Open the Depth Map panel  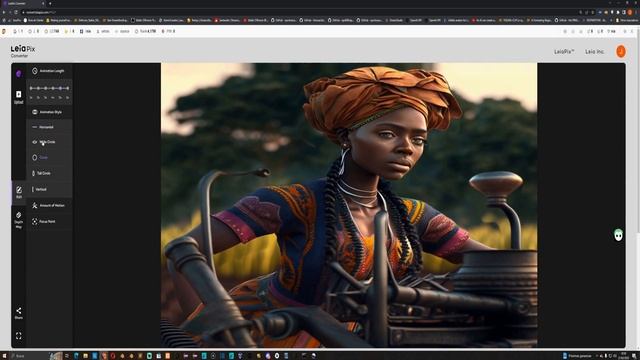19,220
